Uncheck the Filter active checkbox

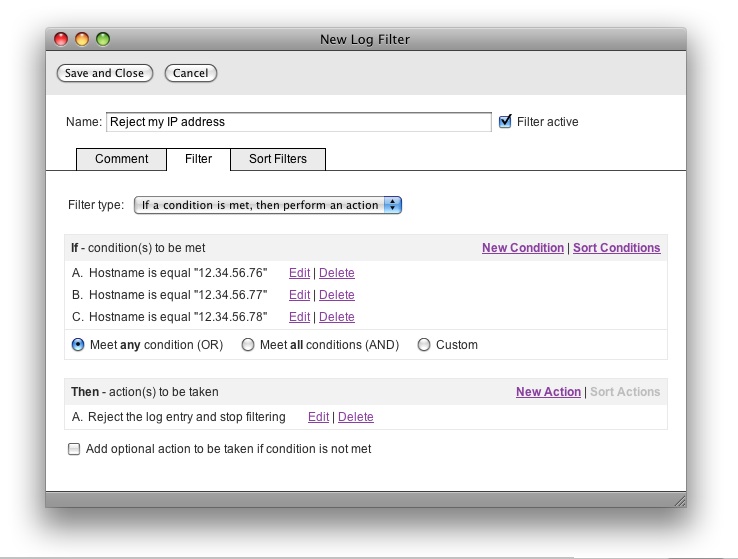coord(506,122)
